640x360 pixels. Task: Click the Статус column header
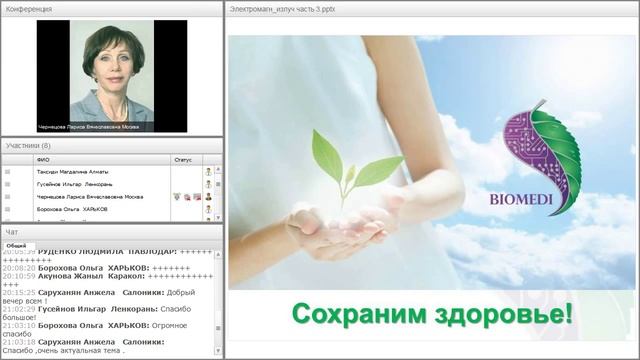pyautogui.click(x=187, y=160)
